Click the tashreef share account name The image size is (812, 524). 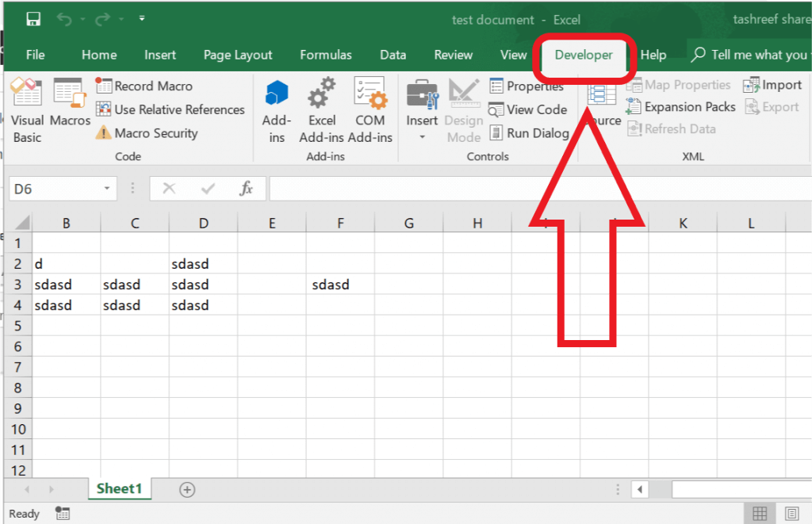(x=772, y=19)
